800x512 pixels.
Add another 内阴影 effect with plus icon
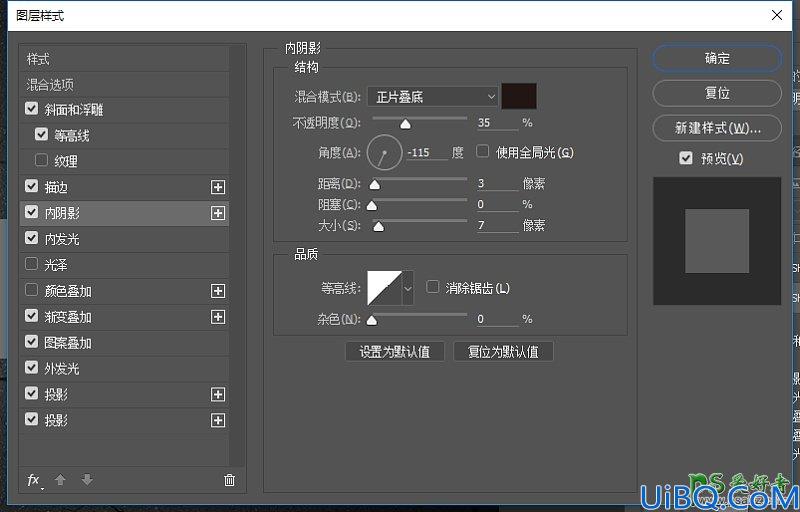pyautogui.click(x=218, y=213)
